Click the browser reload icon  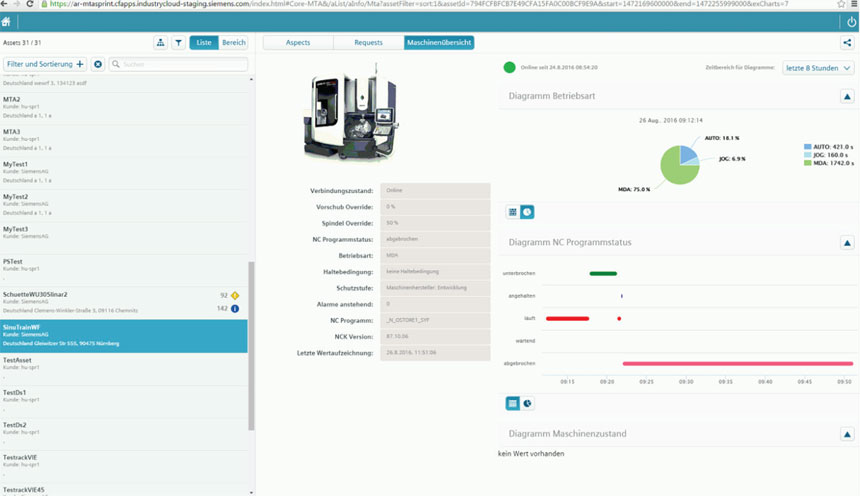coord(30,4)
